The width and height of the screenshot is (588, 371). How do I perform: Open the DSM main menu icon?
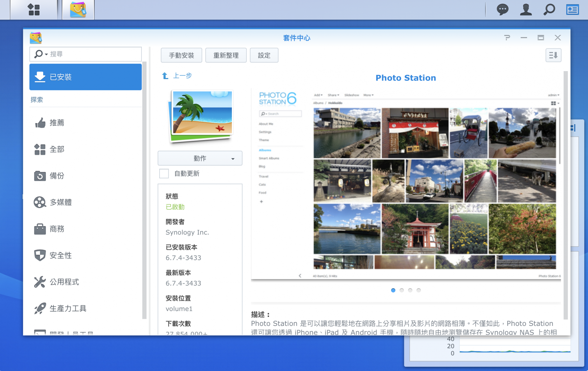click(x=34, y=10)
